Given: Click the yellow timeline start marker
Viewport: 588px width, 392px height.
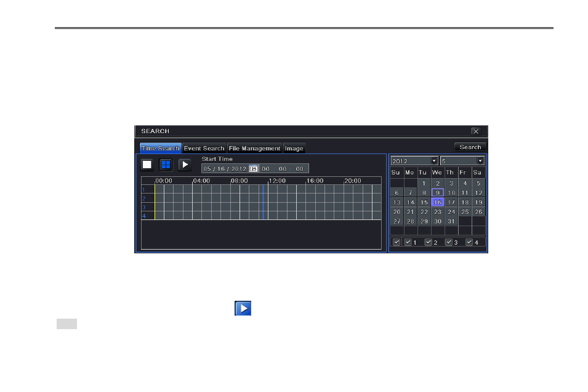Looking at the screenshot, I should (155, 202).
